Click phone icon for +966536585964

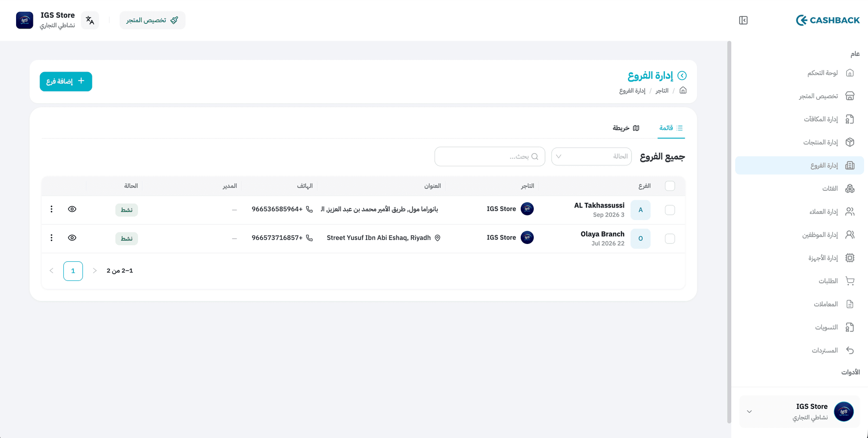(309, 209)
